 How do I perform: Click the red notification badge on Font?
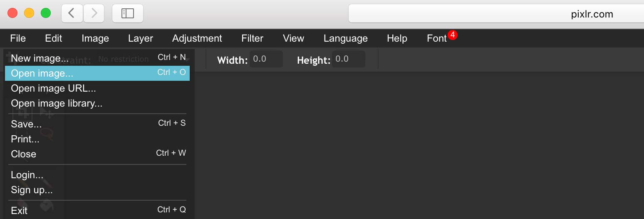[453, 35]
